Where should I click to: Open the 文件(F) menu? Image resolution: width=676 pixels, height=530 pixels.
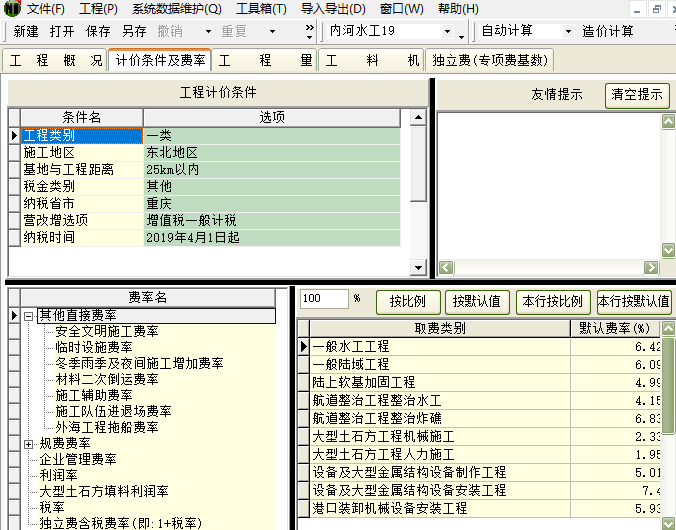click(x=45, y=9)
